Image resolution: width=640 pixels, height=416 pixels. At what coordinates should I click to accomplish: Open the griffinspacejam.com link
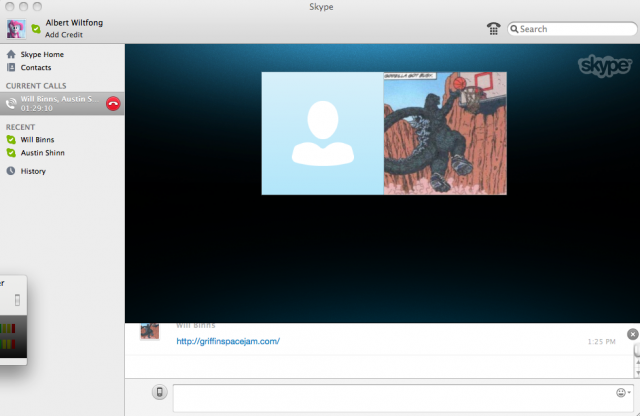(x=228, y=341)
